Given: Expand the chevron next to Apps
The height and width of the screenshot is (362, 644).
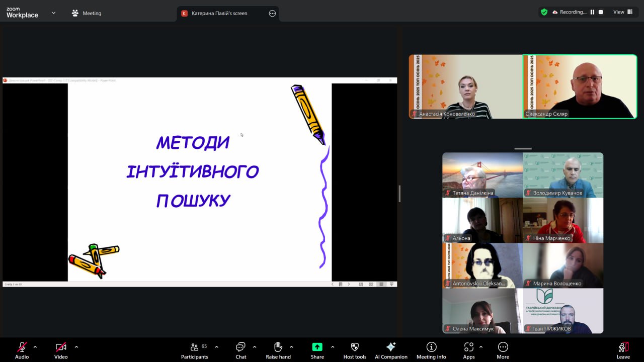Looking at the screenshot, I should pyautogui.click(x=481, y=347).
